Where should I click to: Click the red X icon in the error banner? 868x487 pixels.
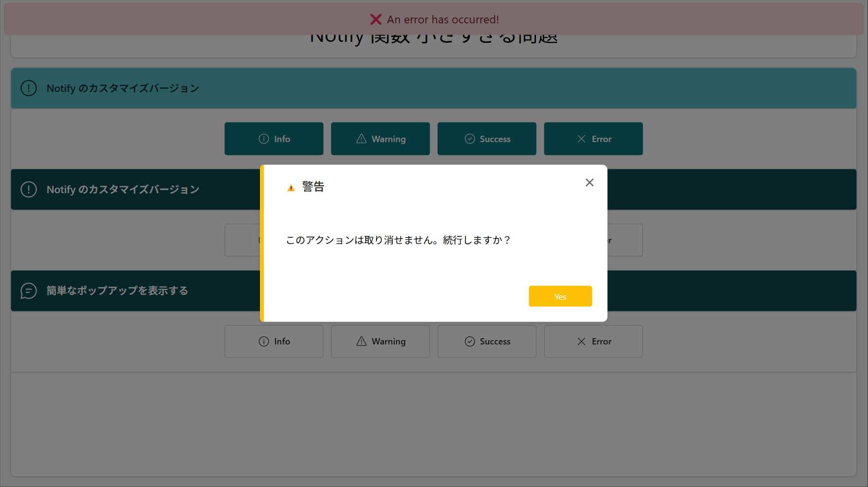pyautogui.click(x=375, y=19)
